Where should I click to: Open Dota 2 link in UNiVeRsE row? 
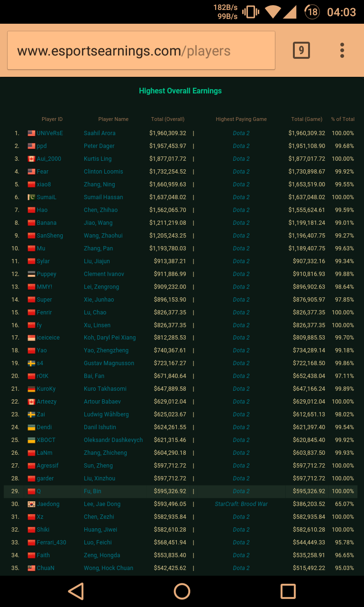point(241,133)
